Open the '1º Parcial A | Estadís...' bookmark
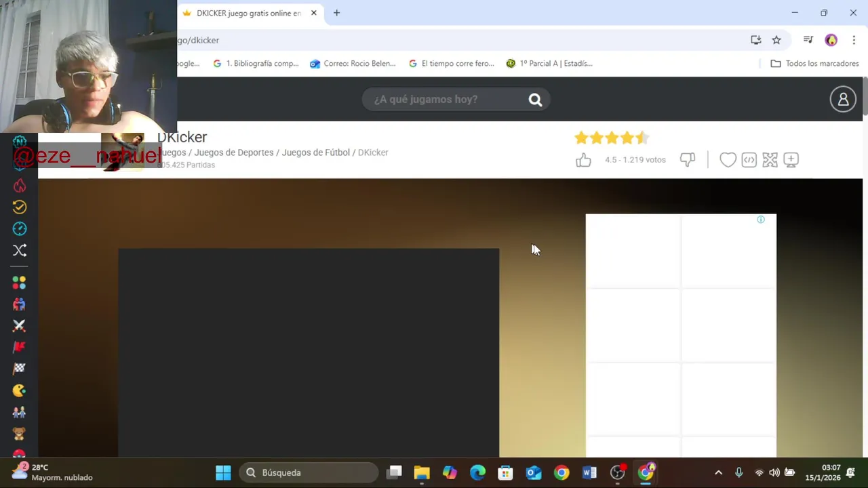 [549, 64]
